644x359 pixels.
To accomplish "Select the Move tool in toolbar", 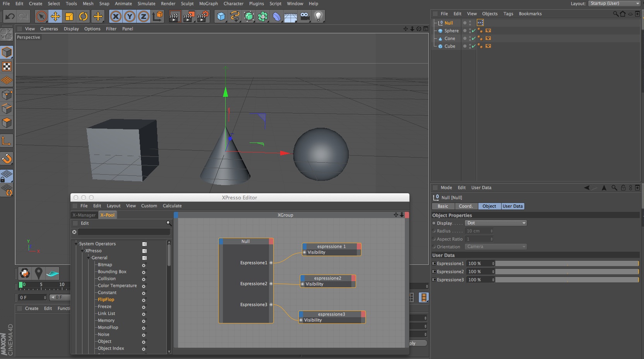I will (55, 16).
